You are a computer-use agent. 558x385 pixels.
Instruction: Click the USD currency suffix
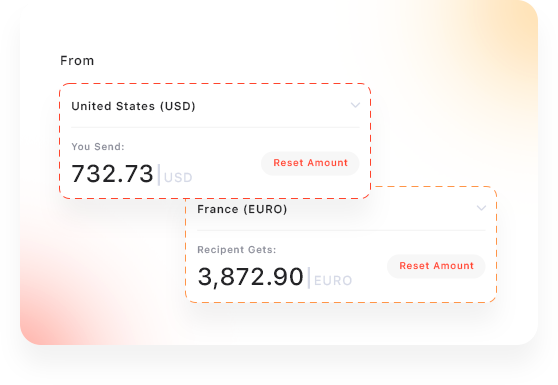click(178, 178)
